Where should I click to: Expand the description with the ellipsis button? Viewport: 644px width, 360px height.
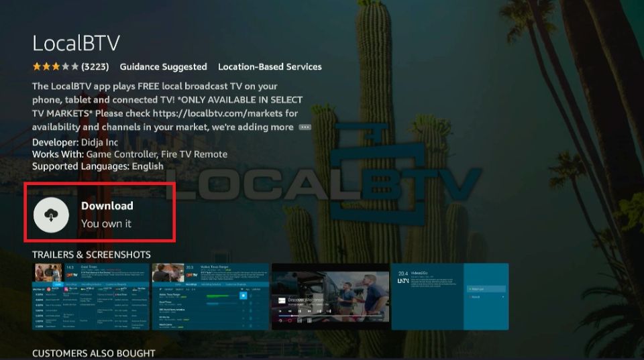305,127
